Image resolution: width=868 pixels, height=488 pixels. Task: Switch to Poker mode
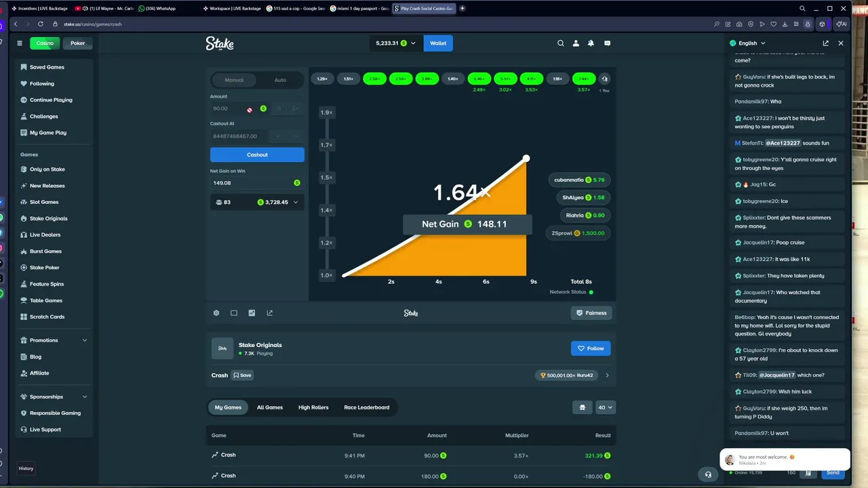tap(78, 43)
